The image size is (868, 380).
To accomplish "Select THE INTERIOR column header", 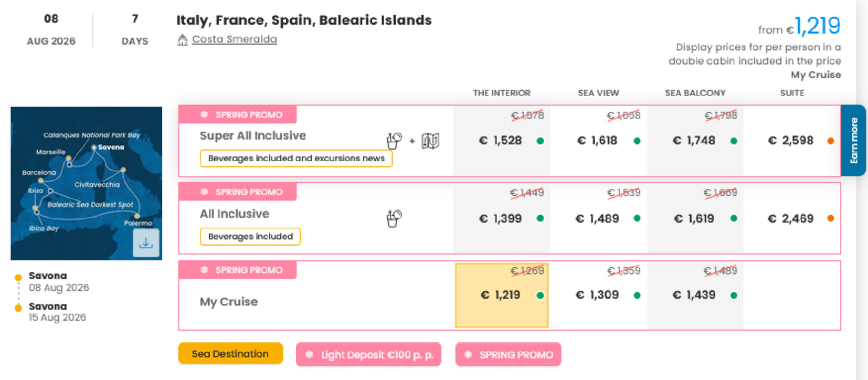I will tap(501, 93).
